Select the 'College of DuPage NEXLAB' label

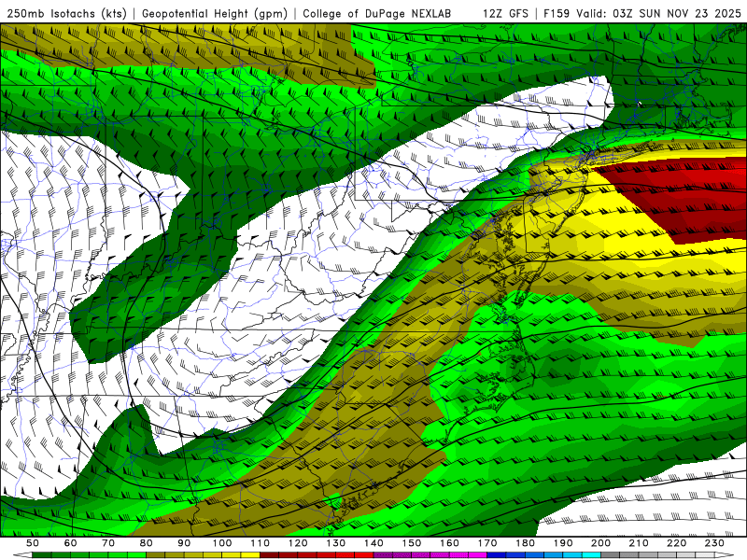377,13
